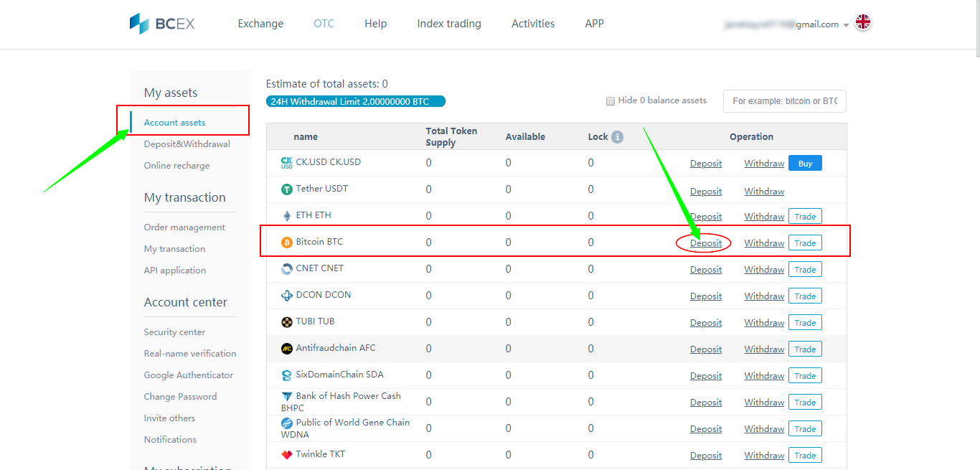Screen dimensions: 980x470
Task: Open the Activities menu
Action: click(533, 24)
